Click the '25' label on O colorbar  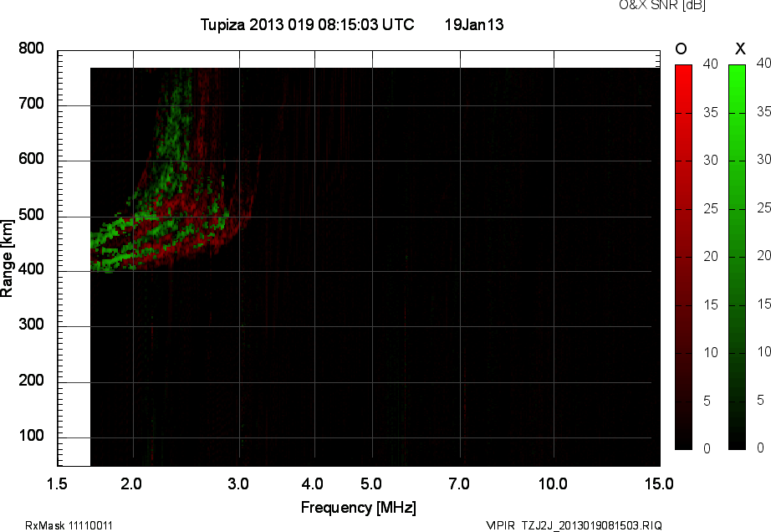click(711, 208)
